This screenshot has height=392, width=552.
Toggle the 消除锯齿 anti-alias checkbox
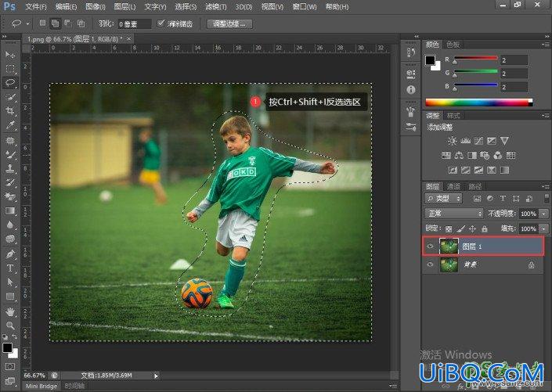pos(161,23)
